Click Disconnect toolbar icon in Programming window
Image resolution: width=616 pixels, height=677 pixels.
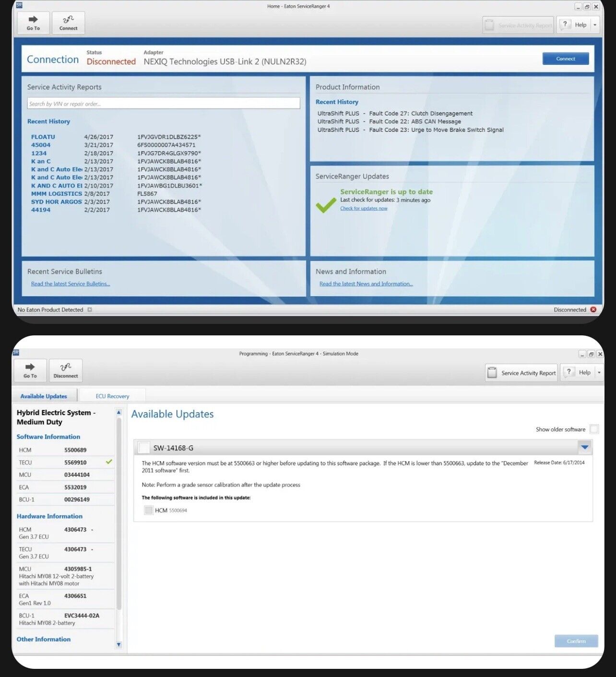(x=66, y=370)
